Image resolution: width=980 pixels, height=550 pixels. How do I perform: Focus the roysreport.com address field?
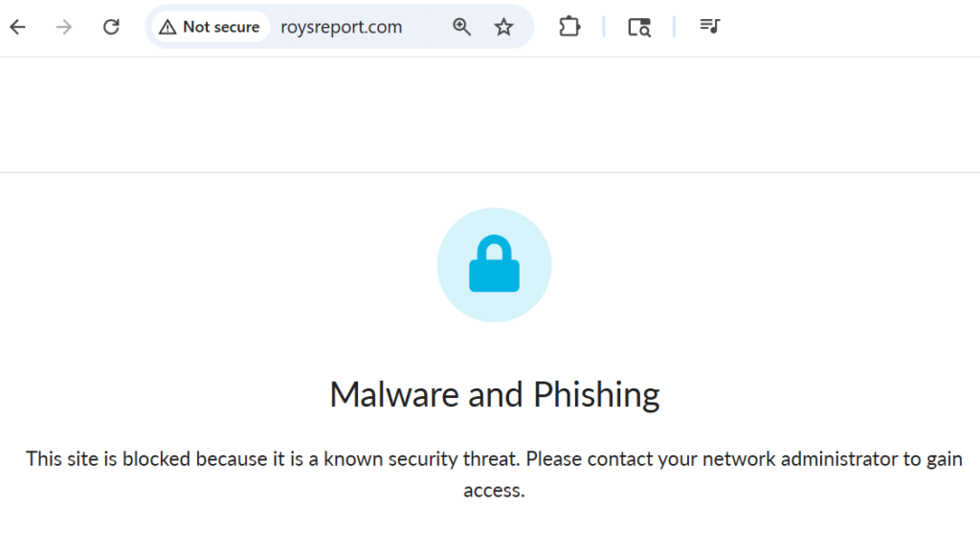(342, 27)
